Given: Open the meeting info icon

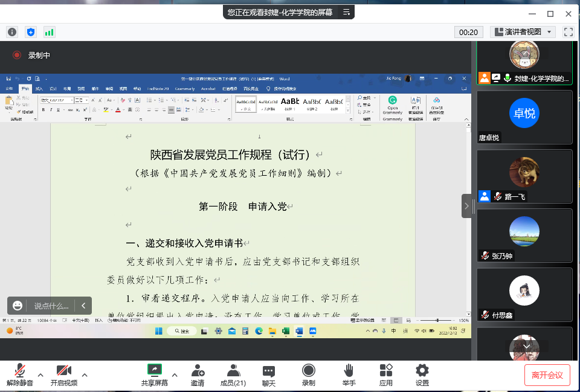Looking at the screenshot, I should [x=12, y=32].
